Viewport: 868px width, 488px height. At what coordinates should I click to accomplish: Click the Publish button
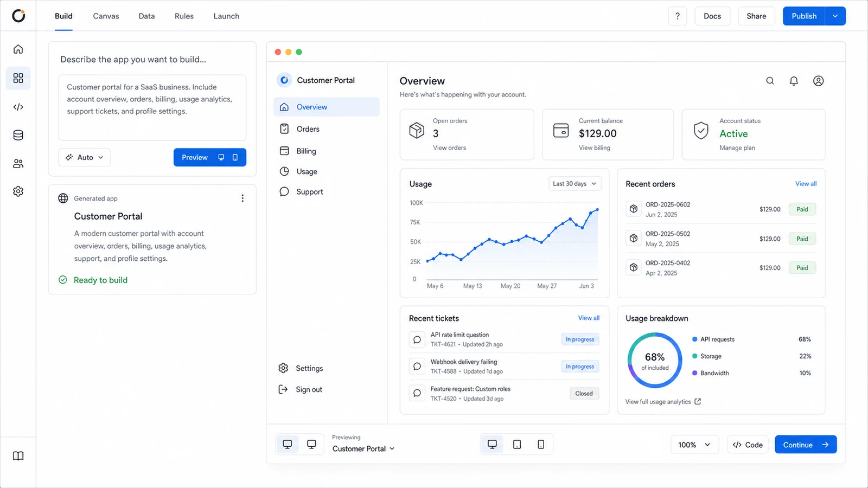click(804, 16)
